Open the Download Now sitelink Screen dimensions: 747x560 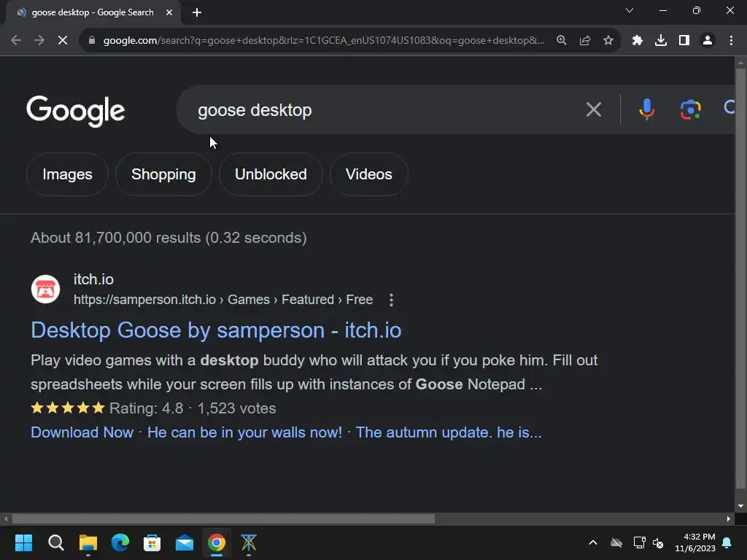point(82,432)
